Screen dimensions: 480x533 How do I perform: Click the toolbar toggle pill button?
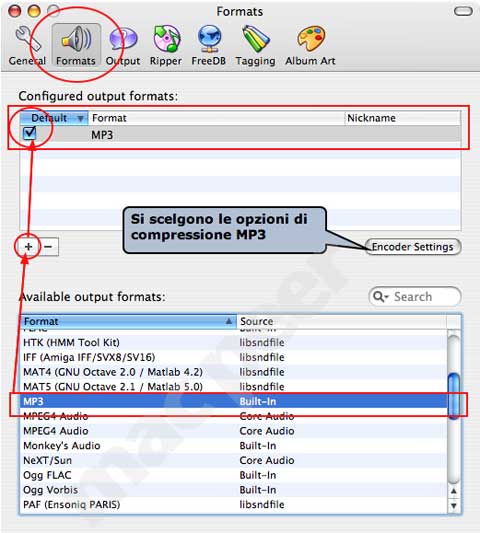click(x=463, y=12)
